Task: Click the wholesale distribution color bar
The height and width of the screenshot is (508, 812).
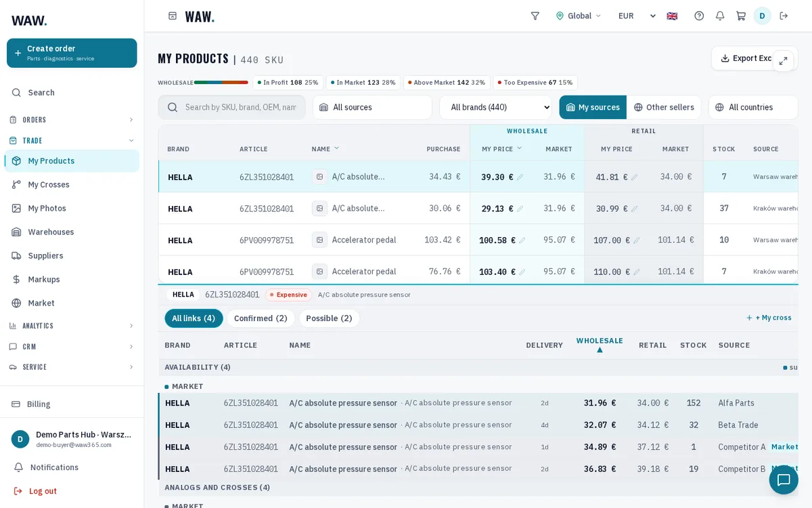Action: click(221, 83)
